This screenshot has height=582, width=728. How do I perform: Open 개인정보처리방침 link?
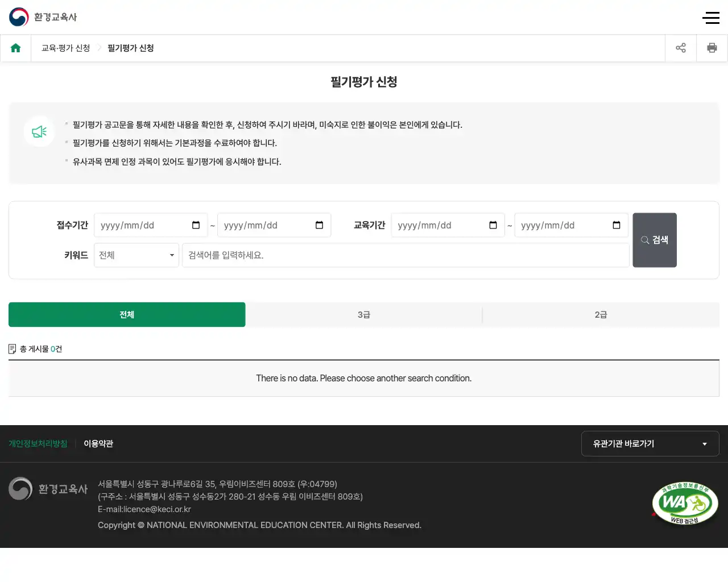38,443
